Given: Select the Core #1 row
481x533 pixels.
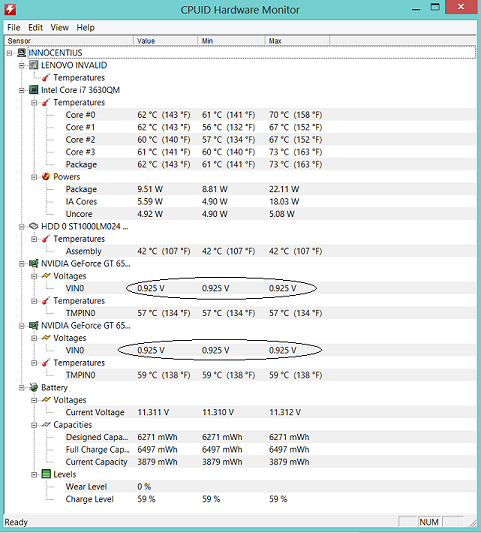Looking at the screenshot, I should (270, 127).
